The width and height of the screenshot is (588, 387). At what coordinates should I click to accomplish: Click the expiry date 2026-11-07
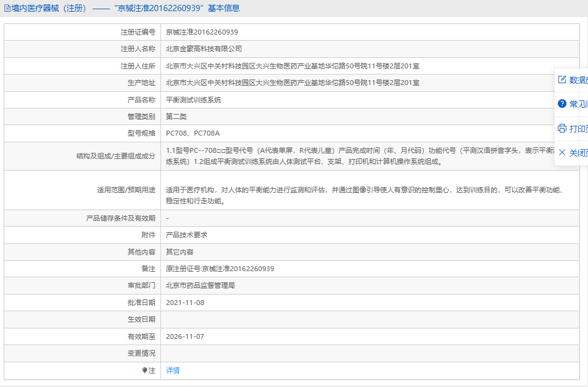[185, 336]
